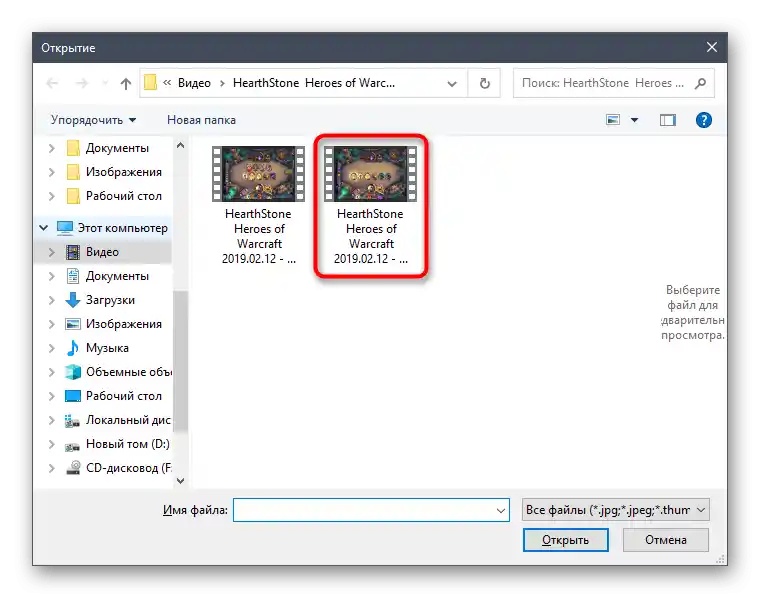Refresh the folder contents
Image resolution: width=760 pixels, height=598 pixels.
pyautogui.click(x=484, y=83)
